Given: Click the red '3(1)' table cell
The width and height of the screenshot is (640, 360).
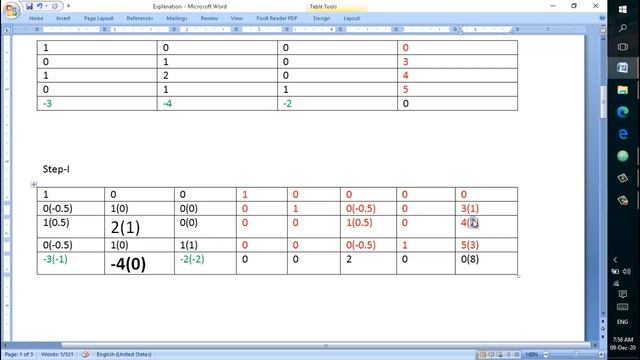Looking at the screenshot, I should [470, 209].
